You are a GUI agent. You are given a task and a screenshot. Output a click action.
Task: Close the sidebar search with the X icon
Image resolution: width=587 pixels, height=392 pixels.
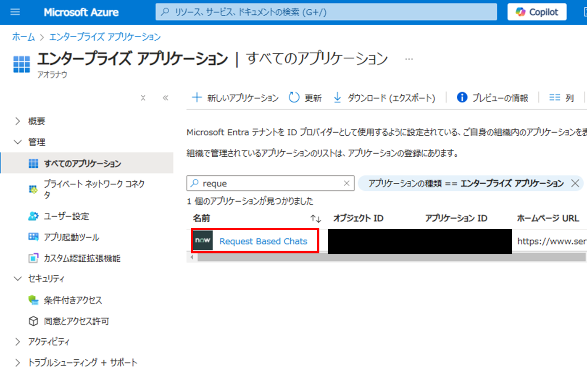click(143, 98)
